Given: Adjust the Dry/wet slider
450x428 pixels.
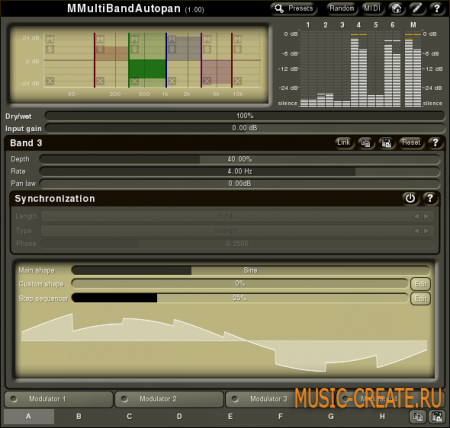Looking at the screenshot, I should point(245,116).
